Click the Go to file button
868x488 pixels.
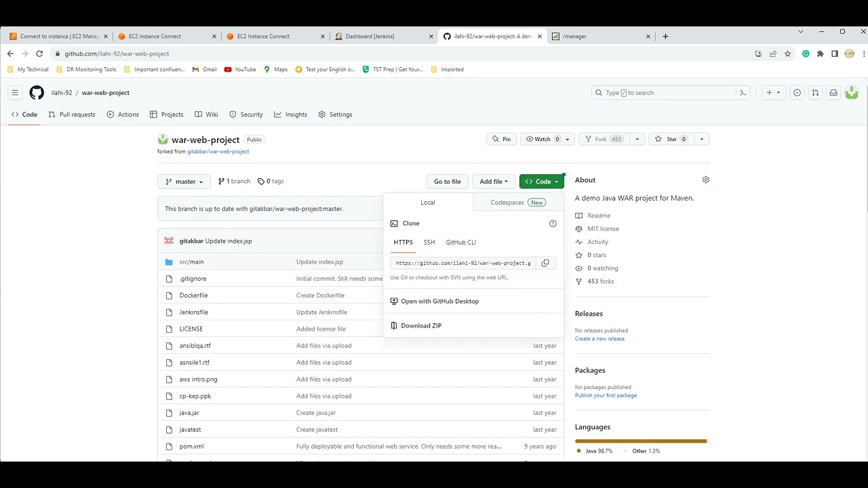click(x=447, y=182)
